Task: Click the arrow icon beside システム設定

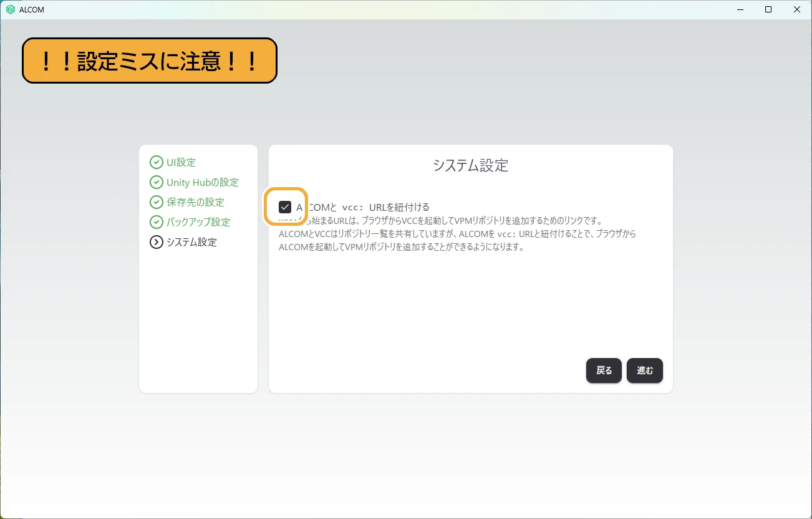Action: [156, 242]
